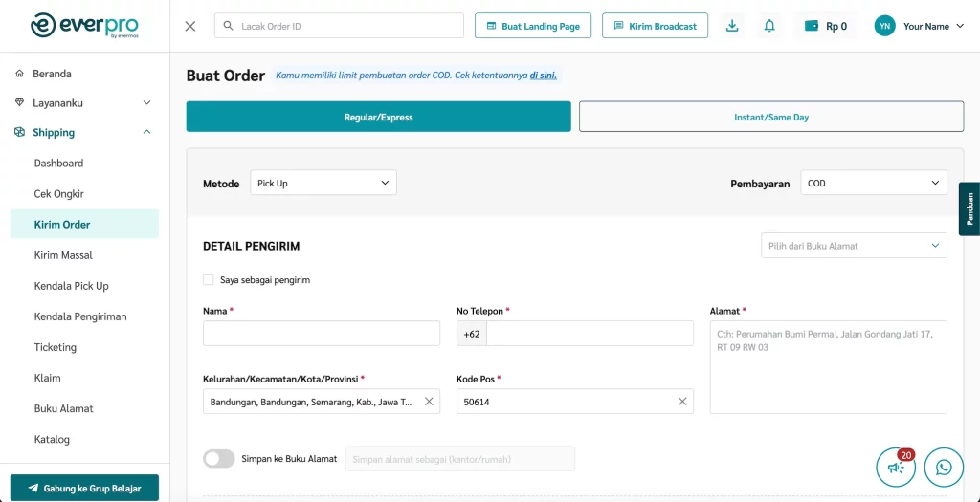Click the megaphone announcements icon
980x502 pixels.
(x=896, y=467)
